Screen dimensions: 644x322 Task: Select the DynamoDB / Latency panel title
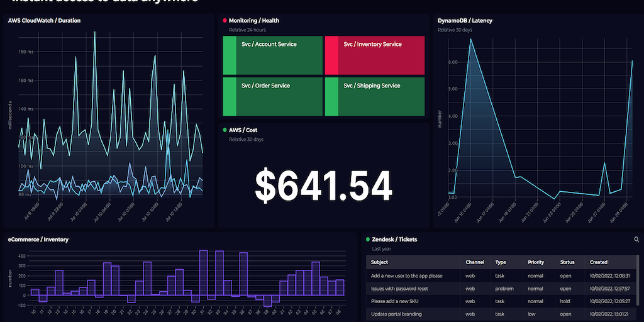tap(465, 21)
